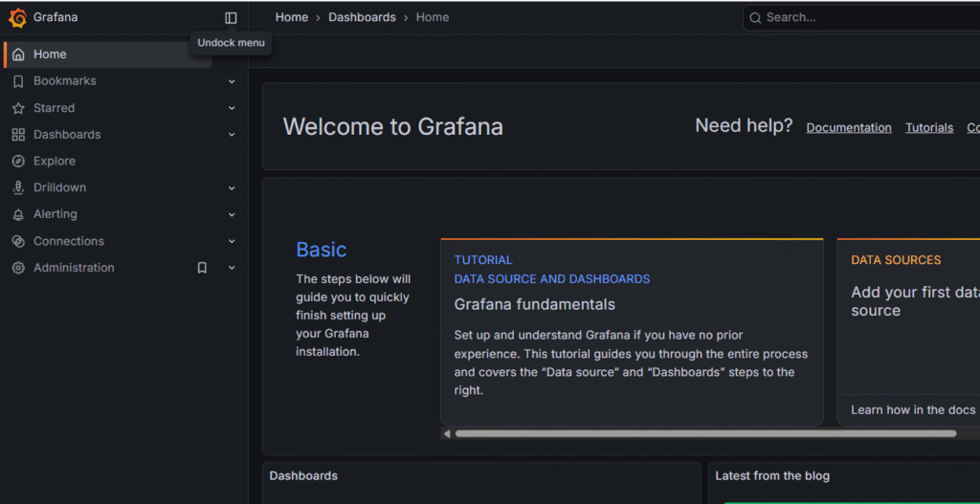Click the Alerting bell icon
Image resolution: width=980 pixels, height=504 pixels.
[18, 215]
